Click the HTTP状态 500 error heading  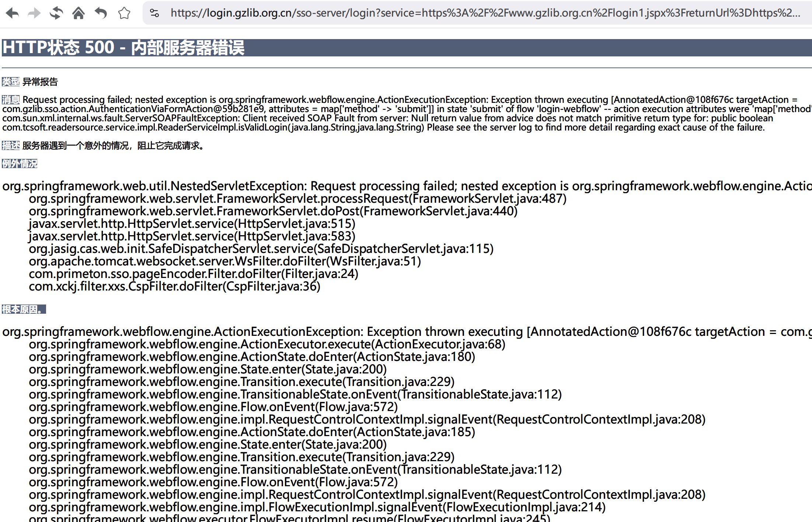[123, 48]
